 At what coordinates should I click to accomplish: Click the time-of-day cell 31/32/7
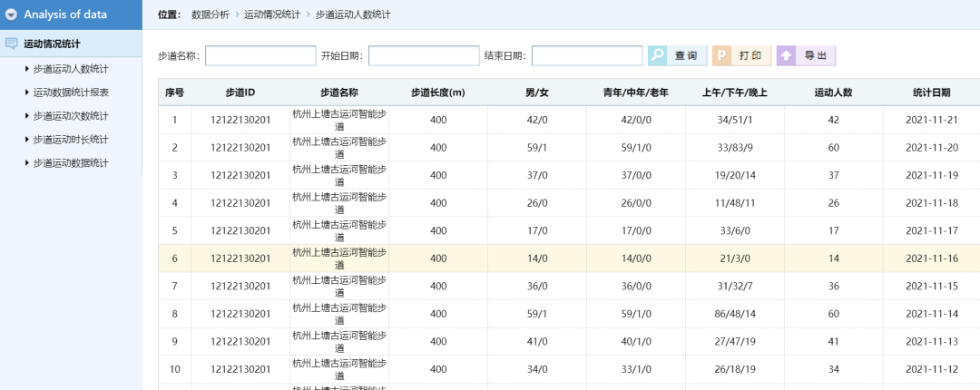click(735, 287)
